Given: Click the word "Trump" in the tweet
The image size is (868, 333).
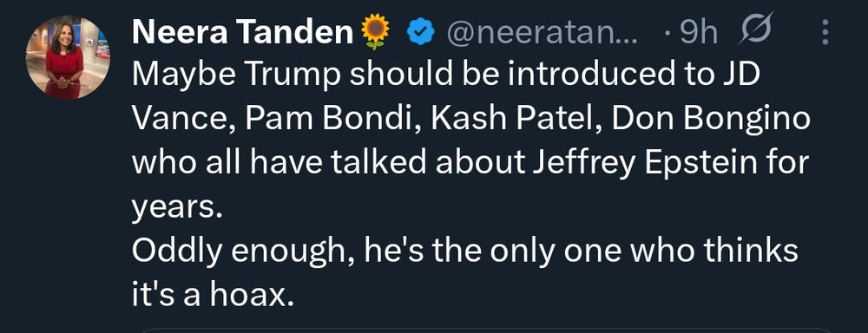Looking at the screenshot, I should (291, 75).
